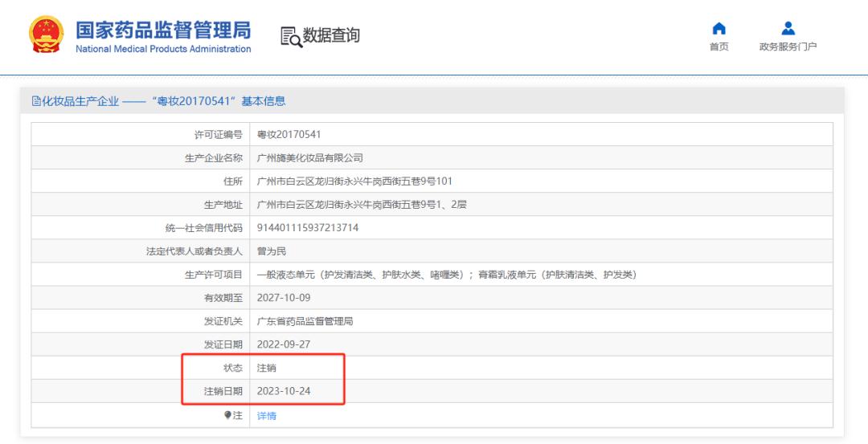Open the 首页 home icon
The width and height of the screenshot is (868, 444).
tap(719, 28)
